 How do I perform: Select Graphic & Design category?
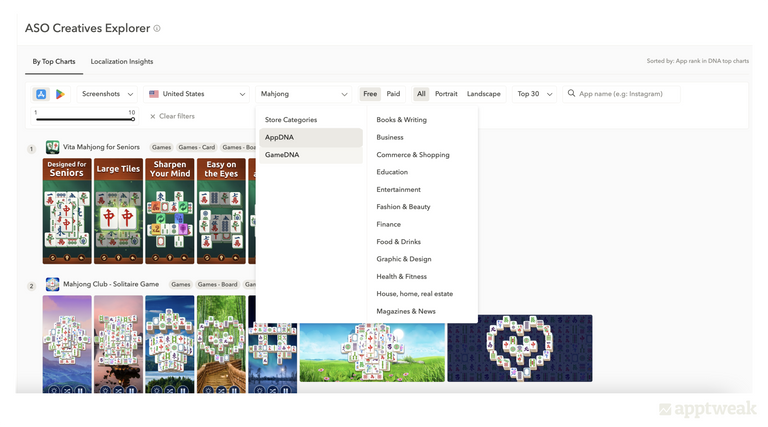[404, 259]
